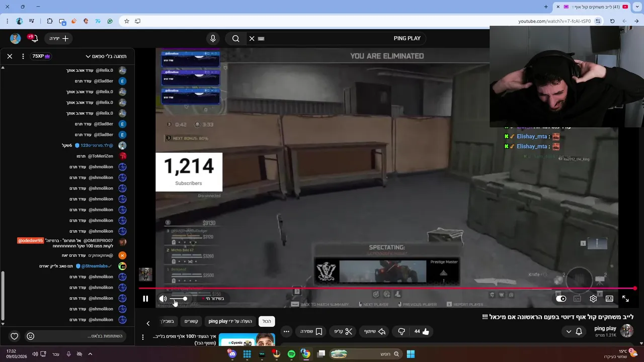
Task: Open the Chrome media control icon
Action: tap(32, 21)
